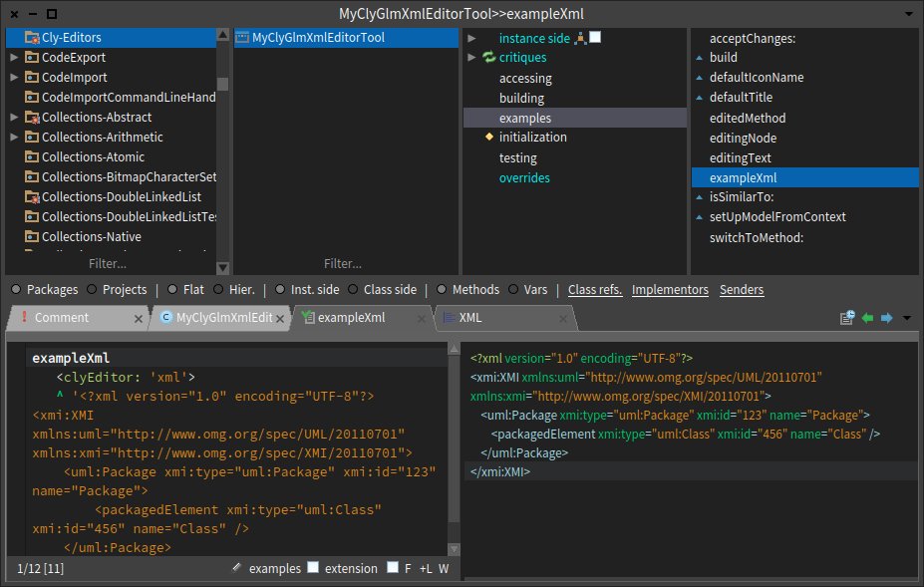This screenshot has height=587, width=924.
Task: Click the green back navigation arrow
Action: (867, 318)
